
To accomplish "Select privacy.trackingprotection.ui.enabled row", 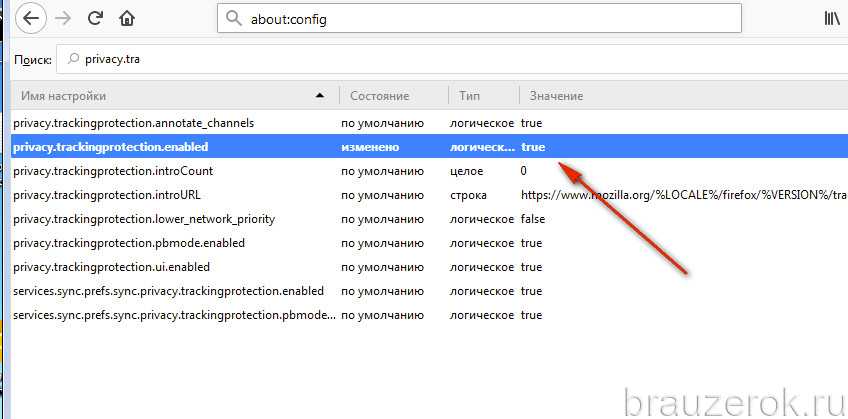I will click(x=429, y=267).
